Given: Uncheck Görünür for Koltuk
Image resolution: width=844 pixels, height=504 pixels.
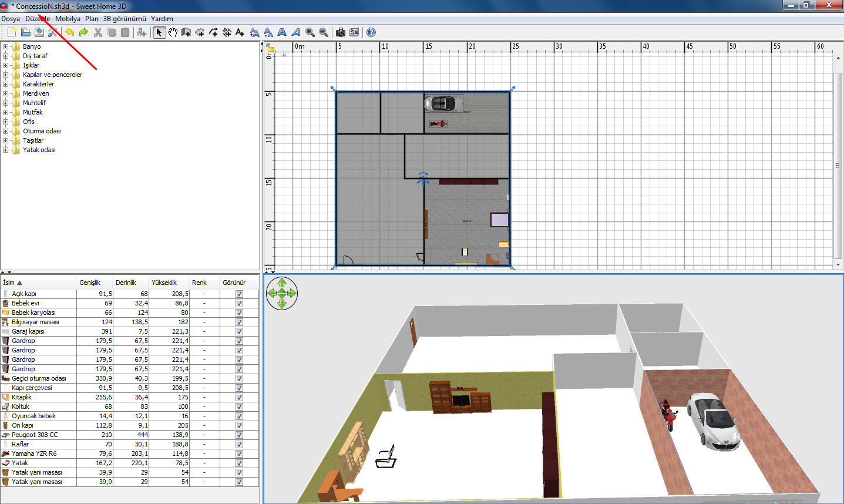Looking at the screenshot, I should click(x=239, y=406).
